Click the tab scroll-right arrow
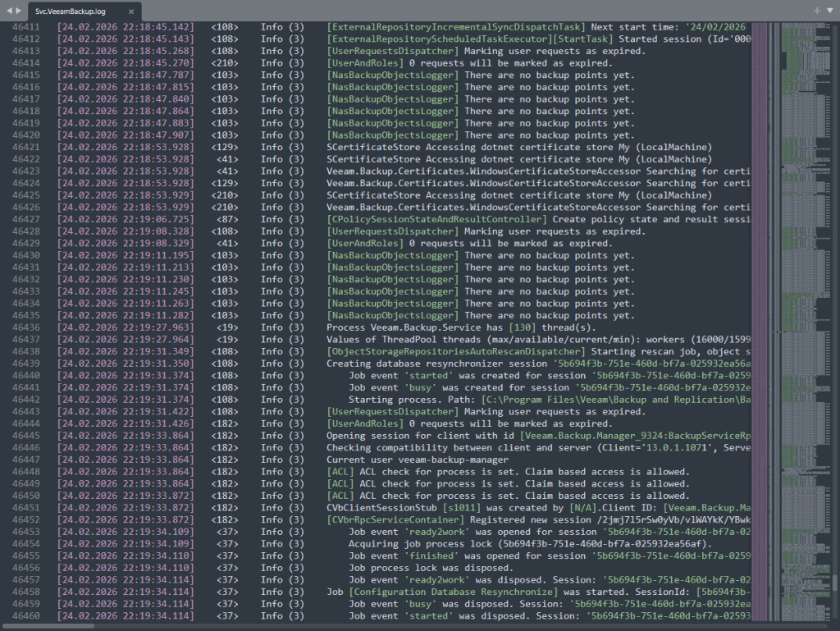The width and height of the screenshot is (840, 631). (18, 11)
